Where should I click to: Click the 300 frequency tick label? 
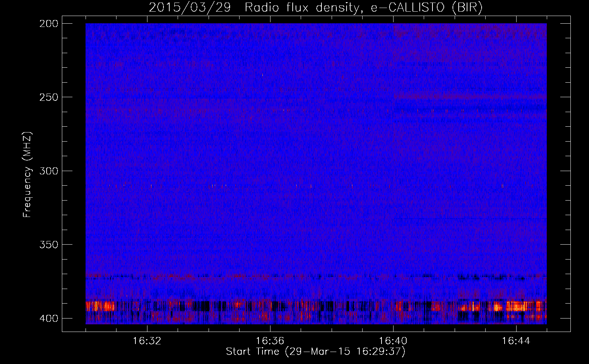click(x=48, y=171)
